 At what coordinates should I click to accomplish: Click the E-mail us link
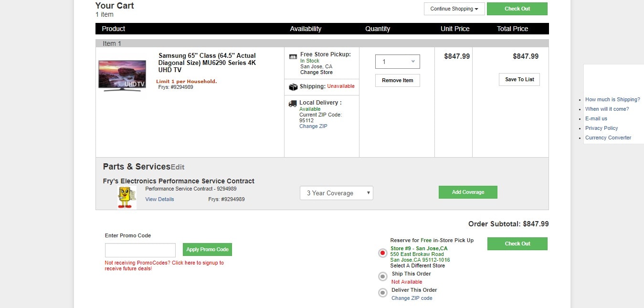coord(596,118)
